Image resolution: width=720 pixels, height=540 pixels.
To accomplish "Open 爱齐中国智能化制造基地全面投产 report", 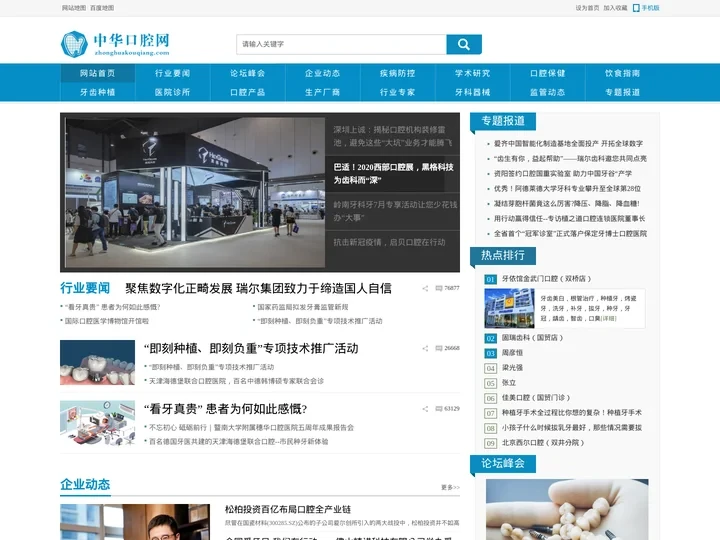I will 568,144.
